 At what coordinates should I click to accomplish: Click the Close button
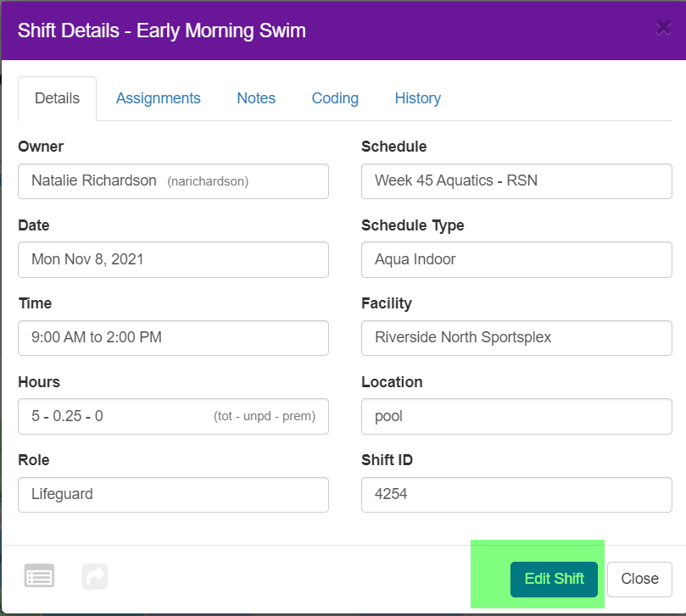639,579
